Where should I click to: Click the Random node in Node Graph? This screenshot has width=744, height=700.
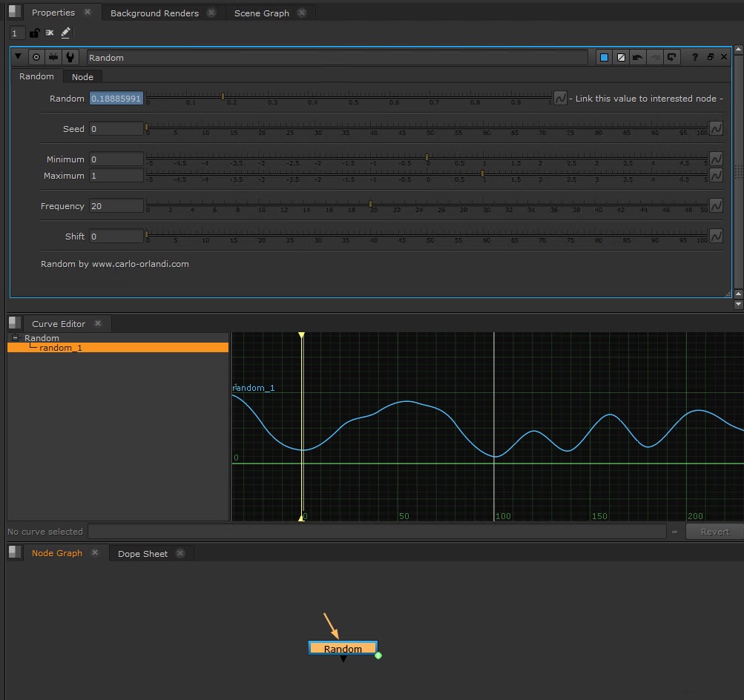[343, 649]
